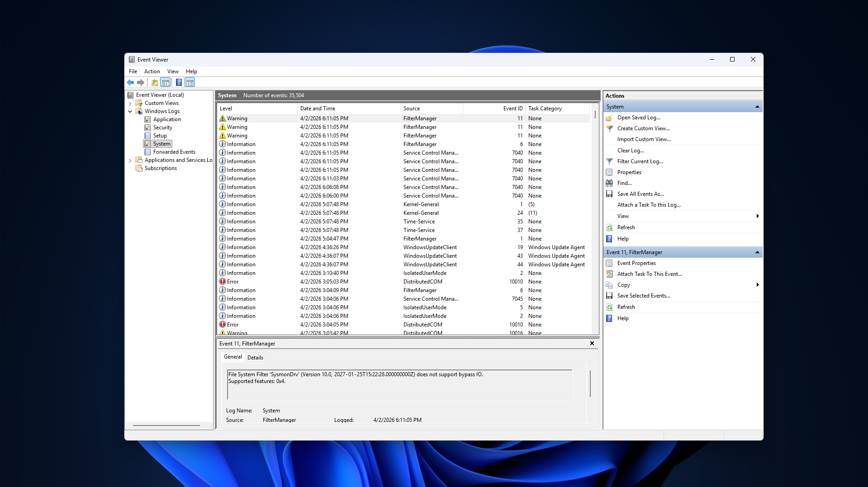Viewport: 868px width, 487px height.
Task: Click Import Custom View... action
Action: coord(644,139)
